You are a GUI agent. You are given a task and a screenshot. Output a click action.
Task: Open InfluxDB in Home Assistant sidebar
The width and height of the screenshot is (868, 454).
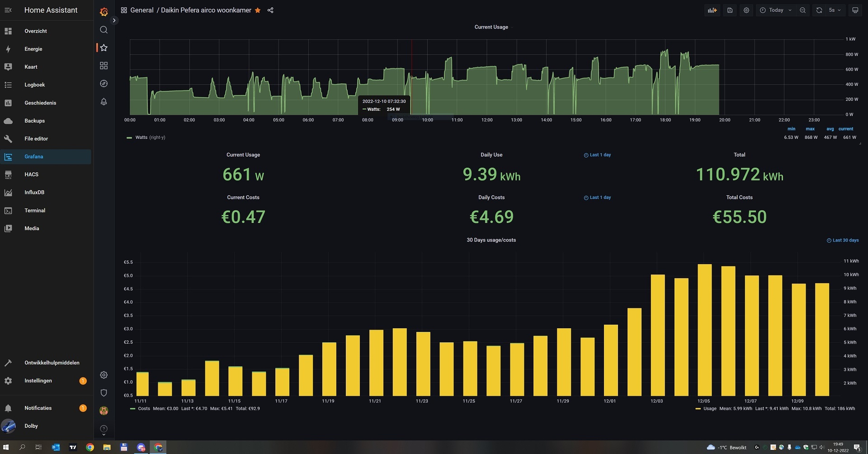pos(34,192)
